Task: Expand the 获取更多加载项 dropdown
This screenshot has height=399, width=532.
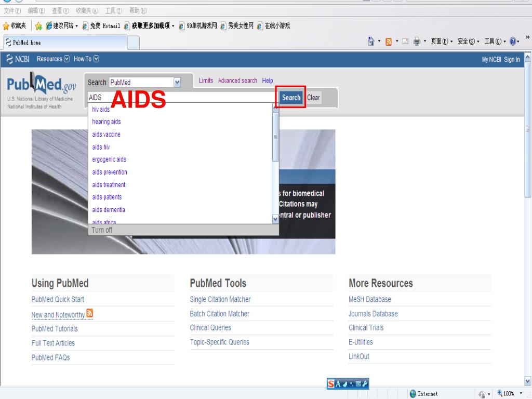Action: (x=173, y=26)
